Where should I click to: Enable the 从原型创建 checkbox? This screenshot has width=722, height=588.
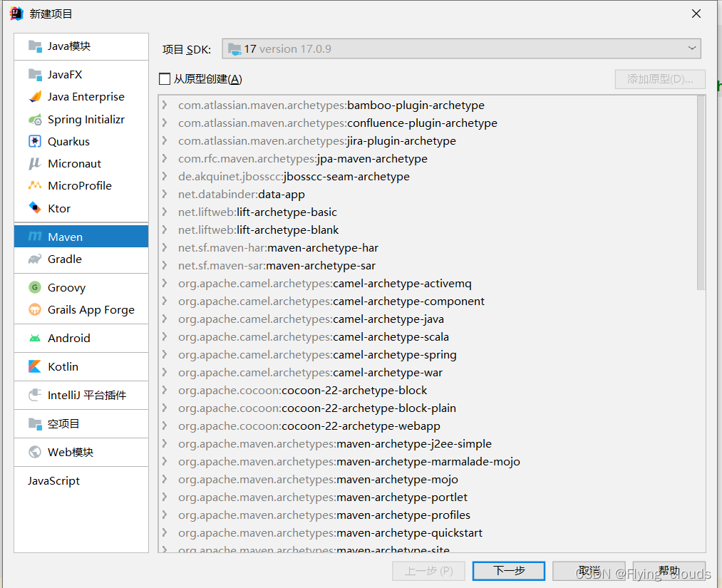(165, 79)
